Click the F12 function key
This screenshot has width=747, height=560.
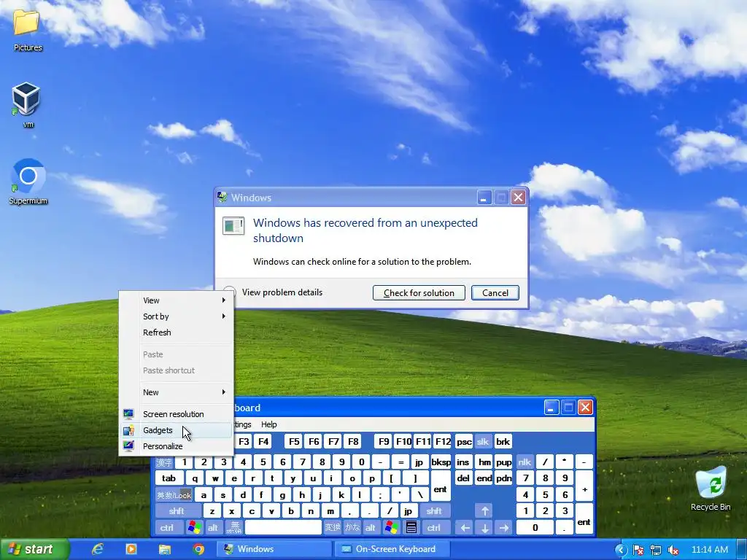[x=443, y=442]
